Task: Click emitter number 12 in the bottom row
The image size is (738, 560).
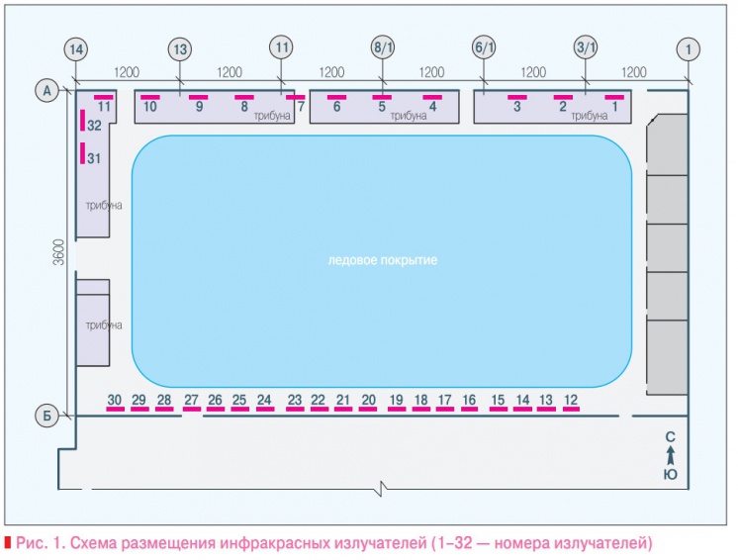Action: (571, 401)
